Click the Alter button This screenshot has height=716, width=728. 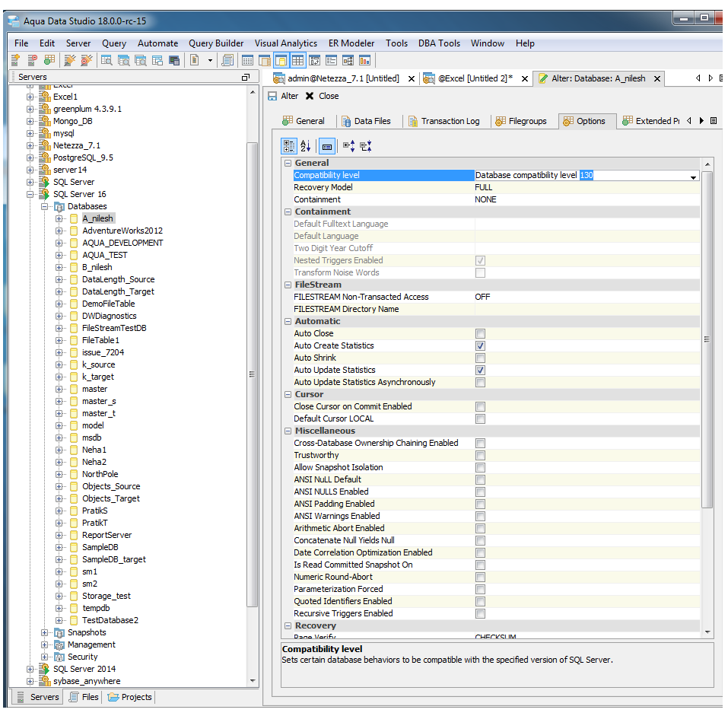(x=283, y=96)
